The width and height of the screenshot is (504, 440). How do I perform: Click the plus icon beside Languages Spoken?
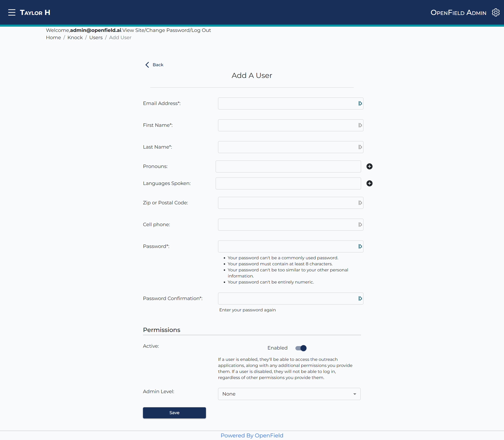tap(369, 183)
